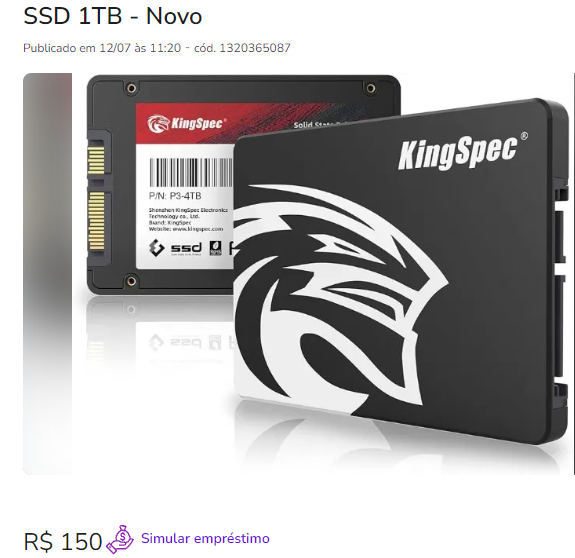This screenshot has height=558, width=575.
Task: Click the gold SATA connector pins
Action: (x=96, y=198)
